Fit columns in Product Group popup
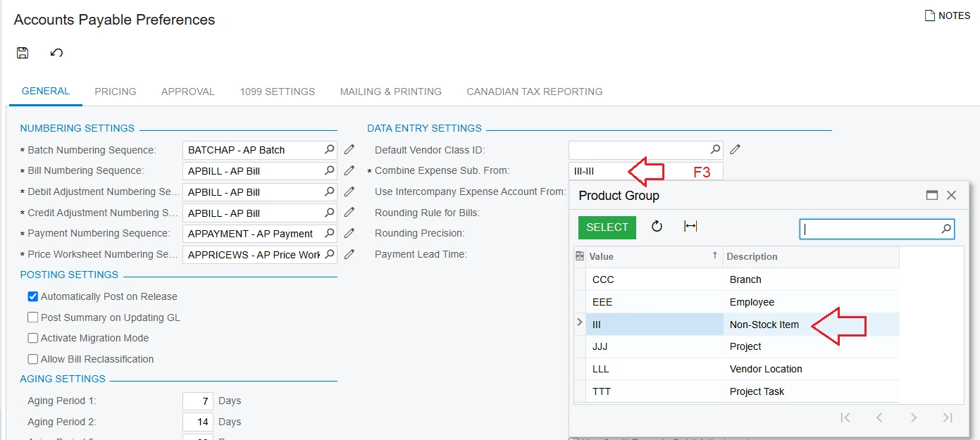980x440 pixels. [690, 227]
